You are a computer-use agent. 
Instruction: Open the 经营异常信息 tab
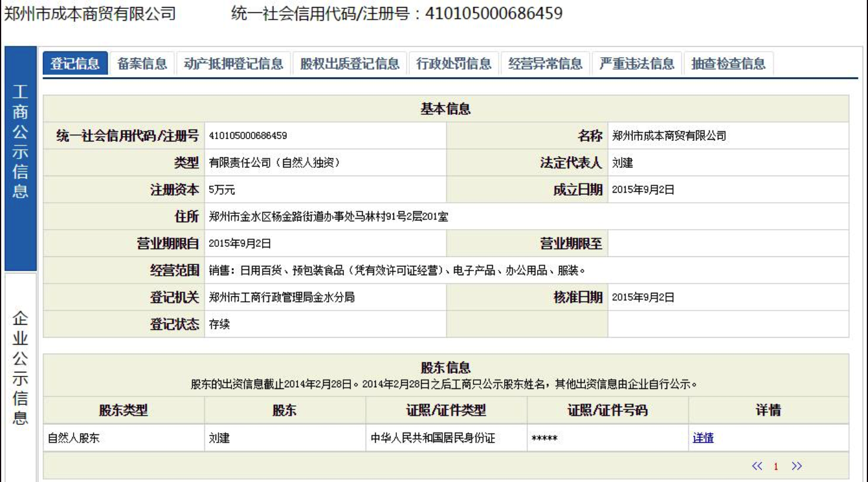545,64
